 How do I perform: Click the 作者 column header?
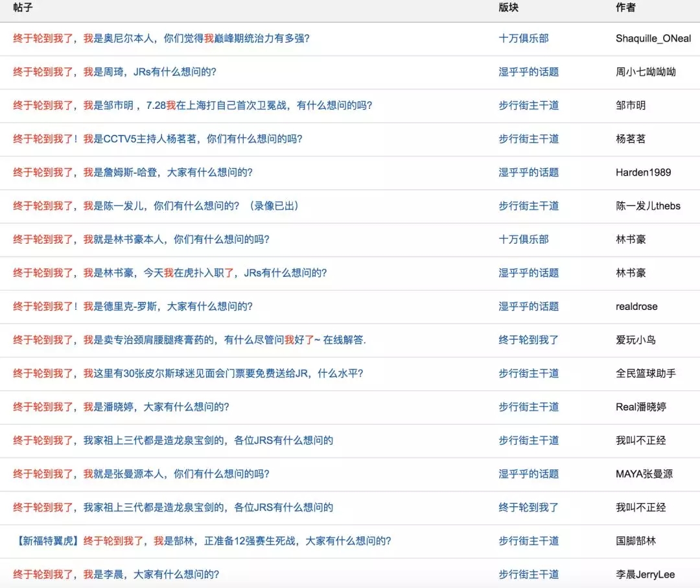[625, 8]
